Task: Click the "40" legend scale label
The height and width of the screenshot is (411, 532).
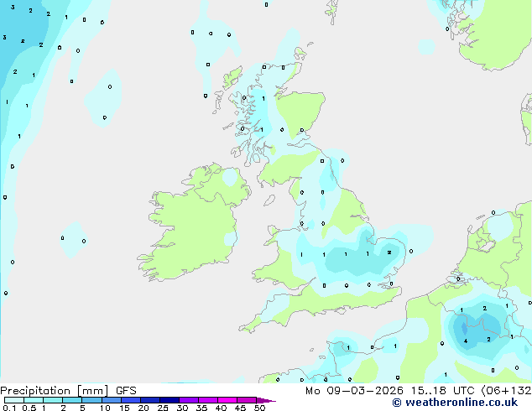Action: pos(221,408)
